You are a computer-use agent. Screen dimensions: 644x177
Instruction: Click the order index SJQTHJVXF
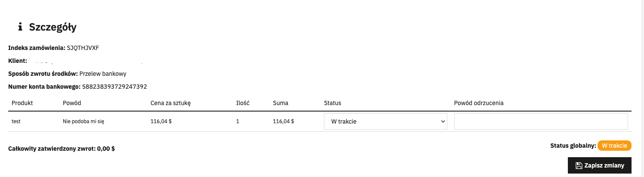[x=83, y=48]
